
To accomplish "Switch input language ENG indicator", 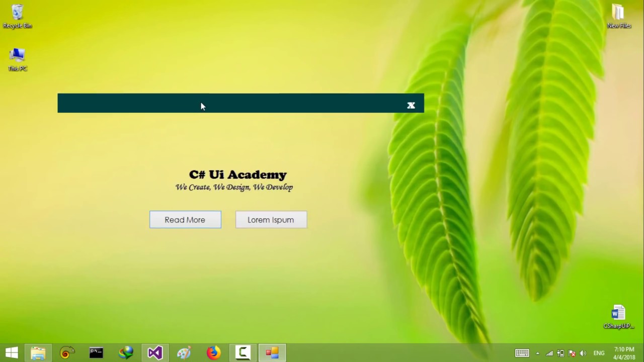I will 599,353.
